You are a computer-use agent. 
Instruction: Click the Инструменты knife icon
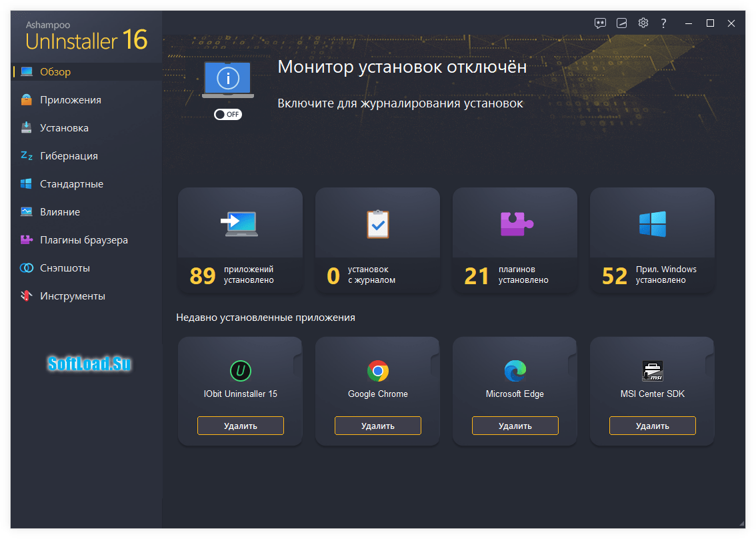(27, 296)
